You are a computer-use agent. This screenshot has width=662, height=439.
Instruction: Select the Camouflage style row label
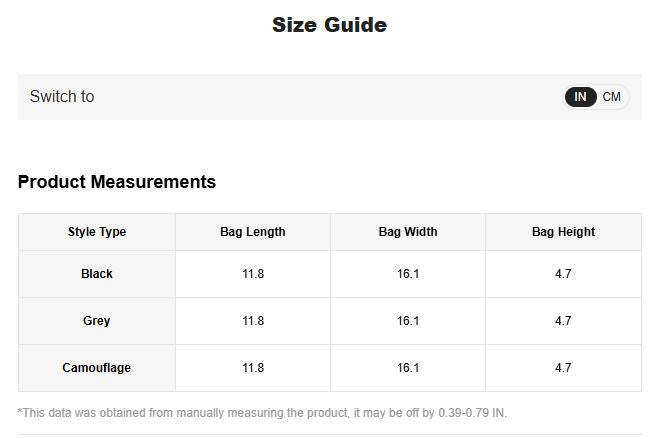pyautogui.click(x=97, y=368)
